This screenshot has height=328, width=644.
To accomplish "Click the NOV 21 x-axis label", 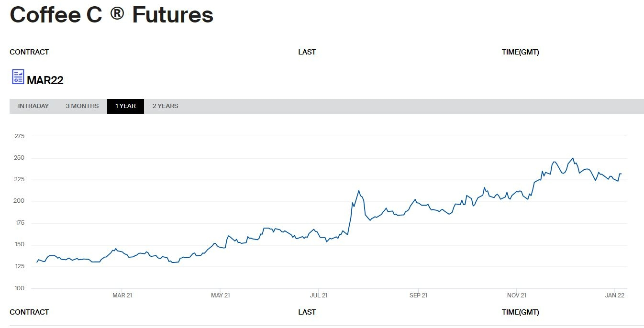I will [517, 295].
